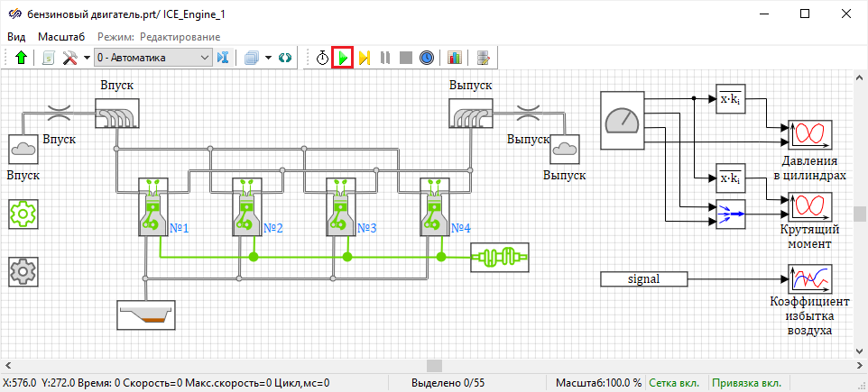Open the bar chart icon in toolbar
This screenshot has width=868, height=392.
[x=454, y=58]
